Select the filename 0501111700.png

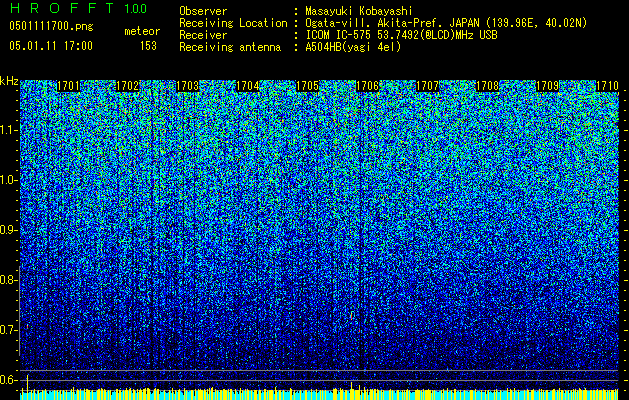coord(51,27)
